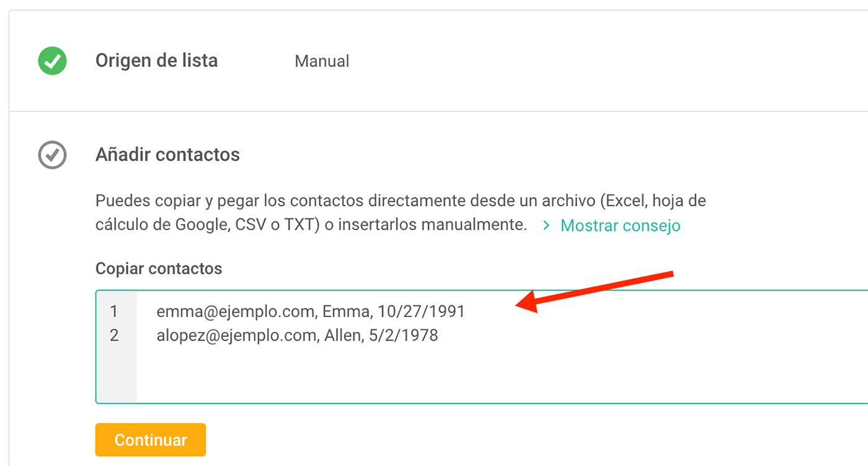Click inside the Copiar contactos text area

click(482, 347)
